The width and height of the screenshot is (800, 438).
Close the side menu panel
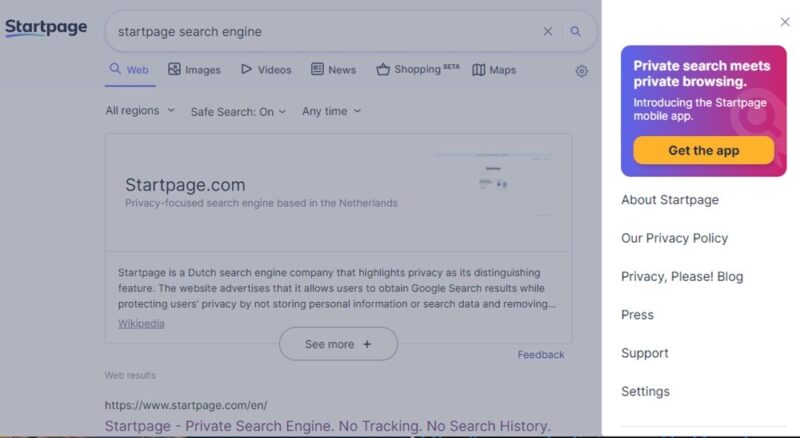pos(785,22)
